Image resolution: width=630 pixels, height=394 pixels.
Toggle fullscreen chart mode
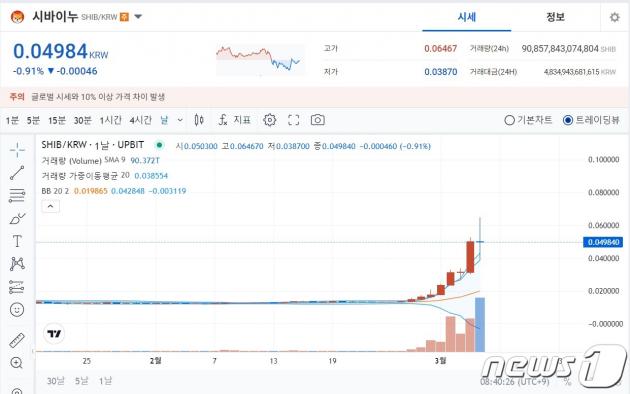pos(294,120)
